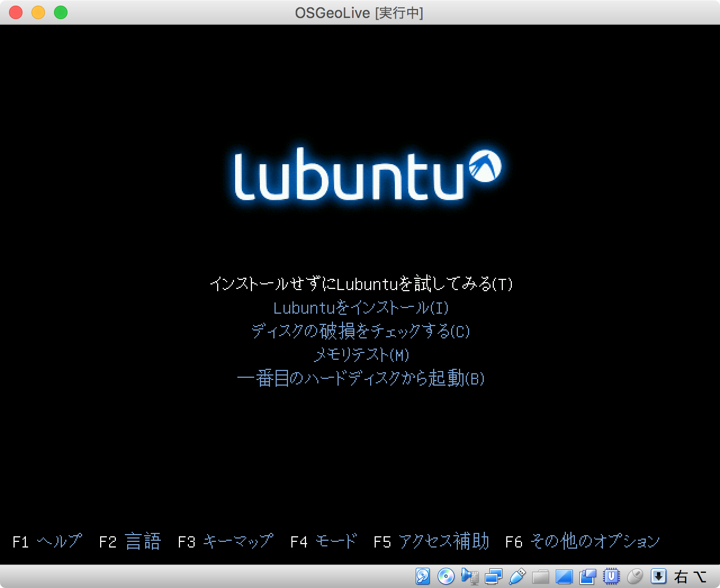Select 一番目のハードディスクから起動(B) option
720x588 pixels.
click(361, 378)
